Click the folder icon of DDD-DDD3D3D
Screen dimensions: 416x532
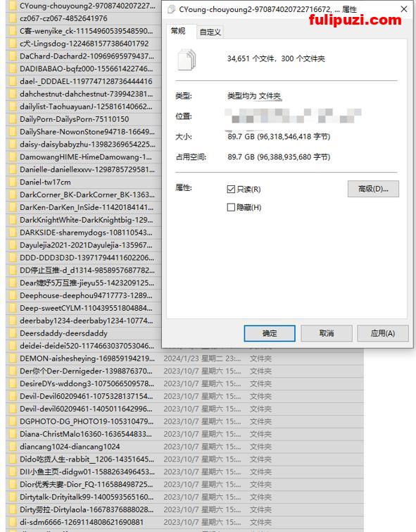[13, 258]
